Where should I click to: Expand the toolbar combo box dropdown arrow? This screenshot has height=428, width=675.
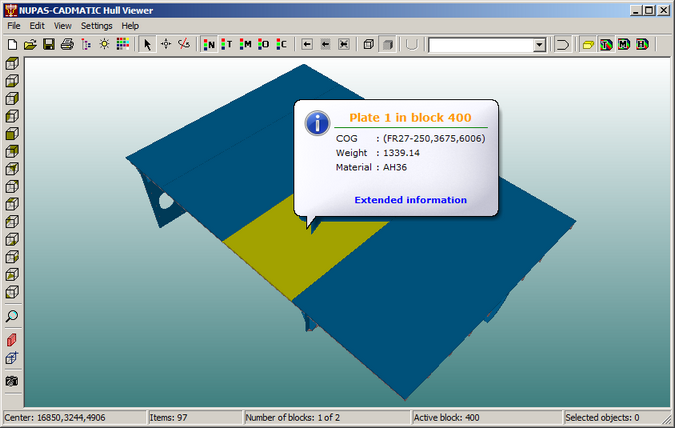539,45
